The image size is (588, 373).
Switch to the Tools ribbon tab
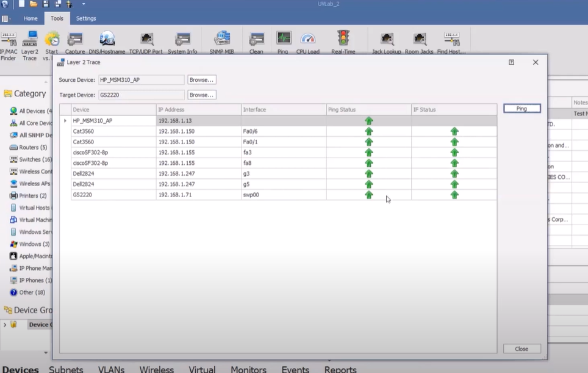[x=57, y=18]
